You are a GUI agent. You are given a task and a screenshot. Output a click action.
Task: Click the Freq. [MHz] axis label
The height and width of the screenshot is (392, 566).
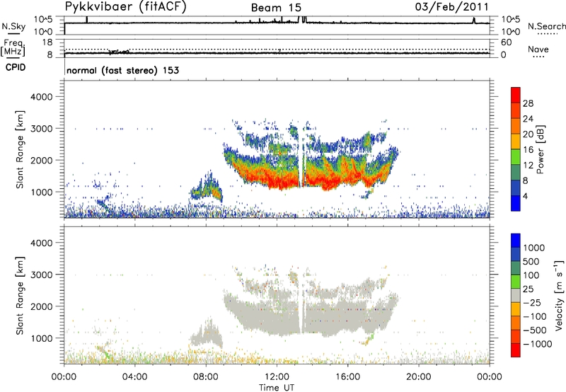coord(13,47)
